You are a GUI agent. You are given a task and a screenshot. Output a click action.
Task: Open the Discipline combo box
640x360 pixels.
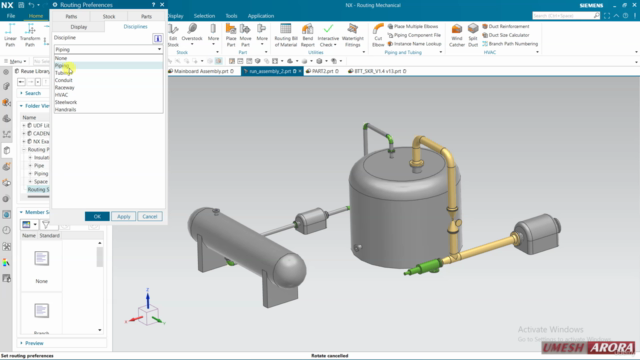(108, 49)
